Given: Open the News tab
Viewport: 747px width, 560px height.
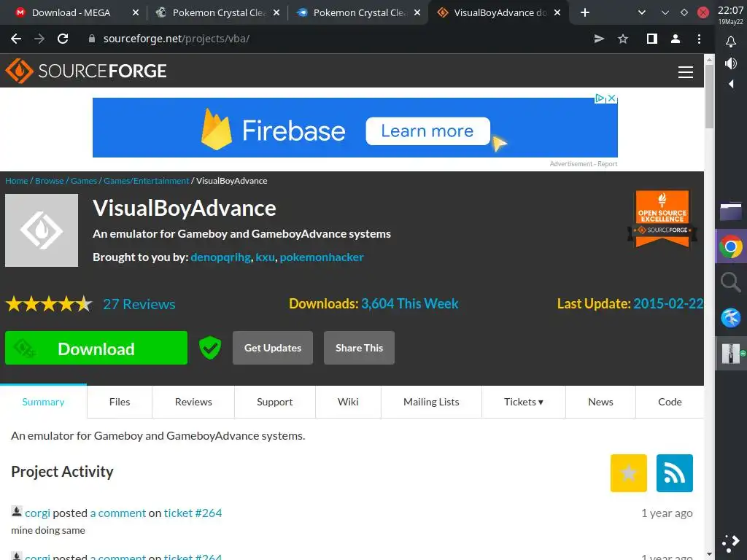Looking at the screenshot, I should click(601, 402).
